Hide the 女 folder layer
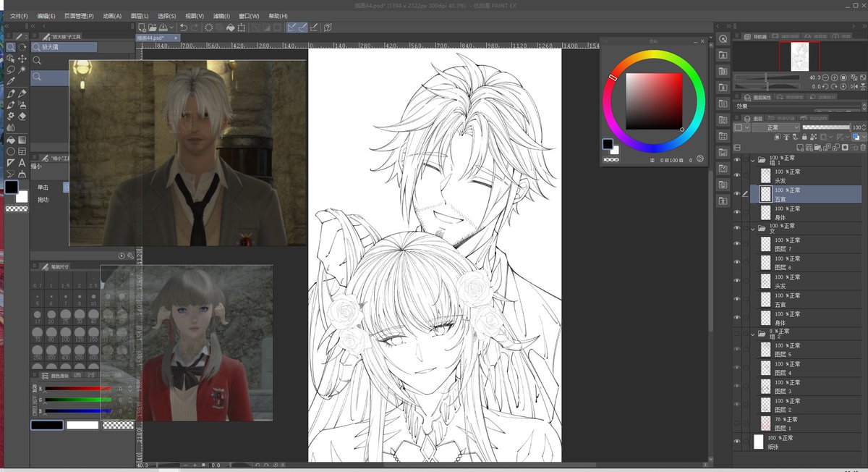Image resolution: width=868 pixels, height=472 pixels. coord(737,229)
